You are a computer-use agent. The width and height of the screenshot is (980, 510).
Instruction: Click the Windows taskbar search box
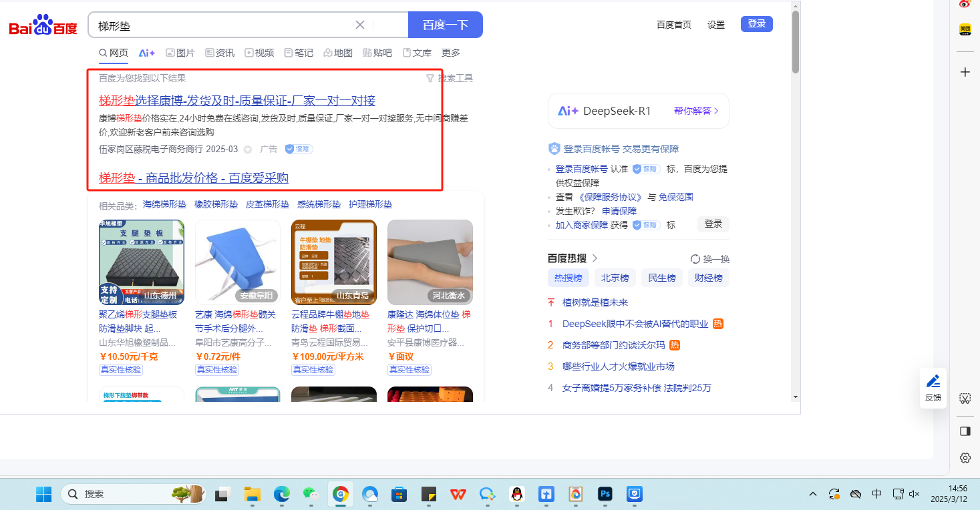click(x=134, y=494)
